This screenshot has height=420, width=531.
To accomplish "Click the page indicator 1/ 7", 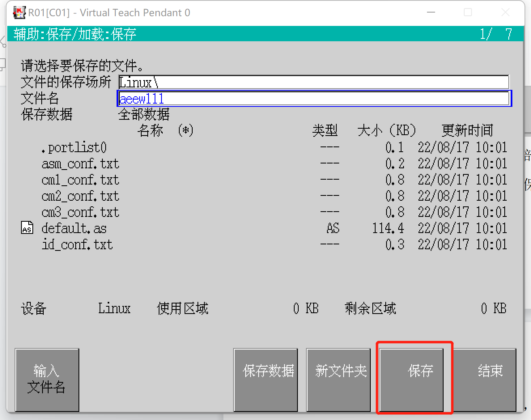I will tap(496, 34).
